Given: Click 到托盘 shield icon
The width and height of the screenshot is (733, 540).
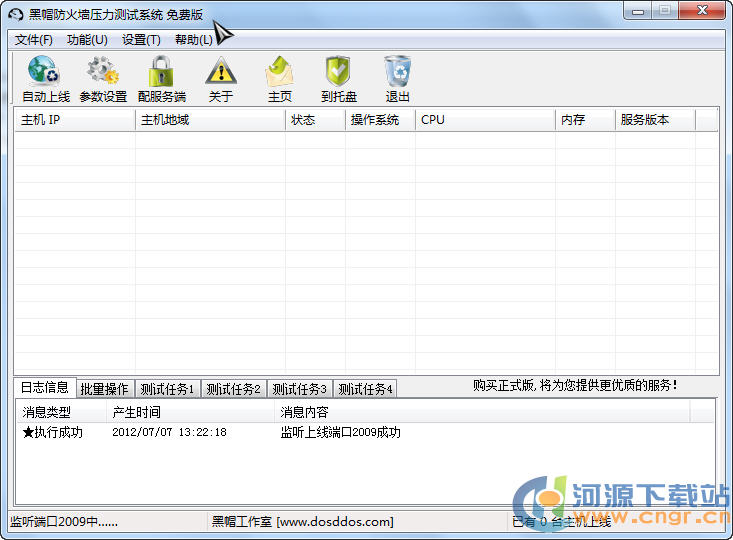Looking at the screenshot, I should 338,71.
